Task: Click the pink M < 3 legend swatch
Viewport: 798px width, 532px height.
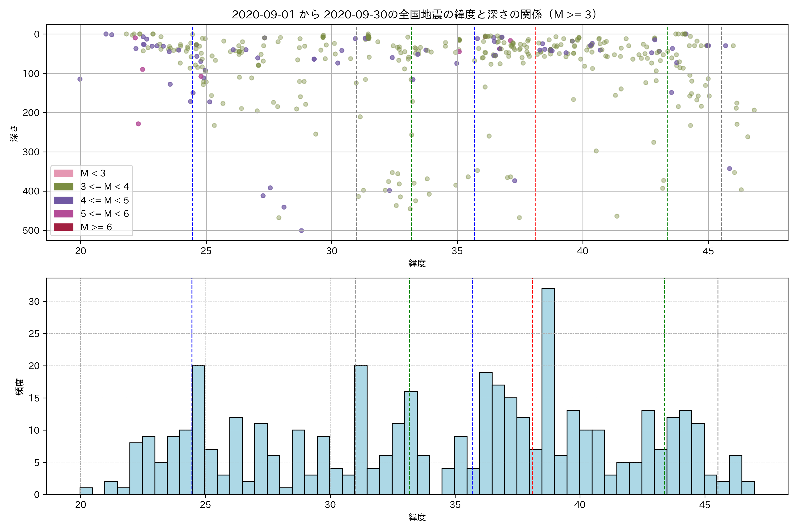Action: 63,173
